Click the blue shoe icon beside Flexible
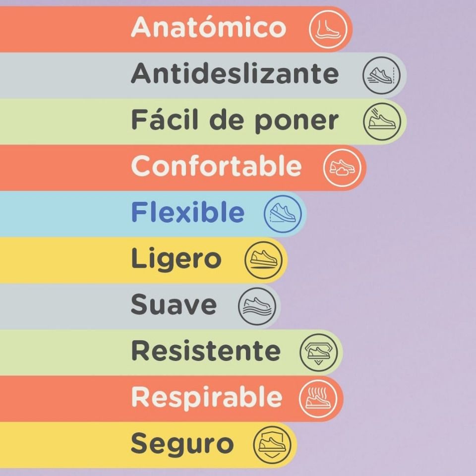The width and height of the screenshot is (476, 476). coord(283,214)
